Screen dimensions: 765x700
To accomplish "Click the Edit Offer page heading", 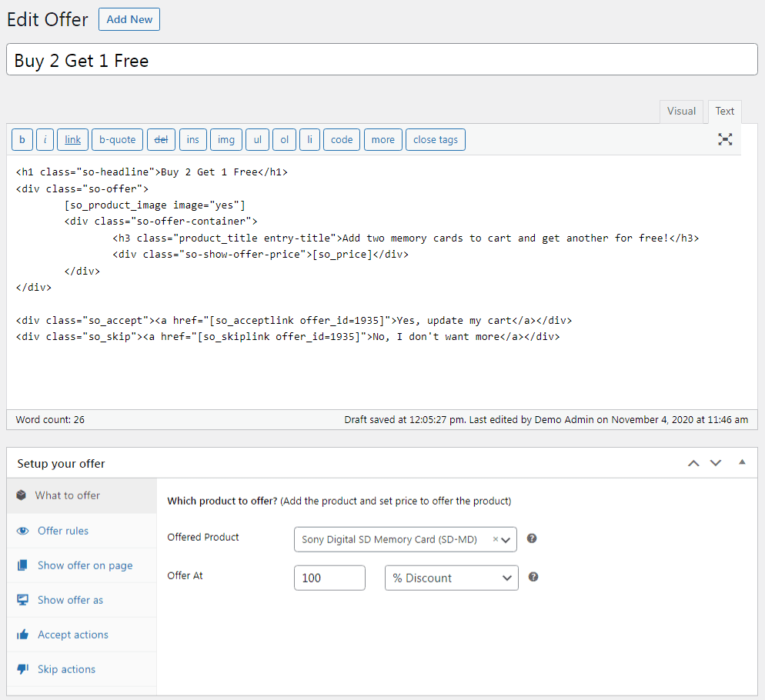I will coord(47,19).
